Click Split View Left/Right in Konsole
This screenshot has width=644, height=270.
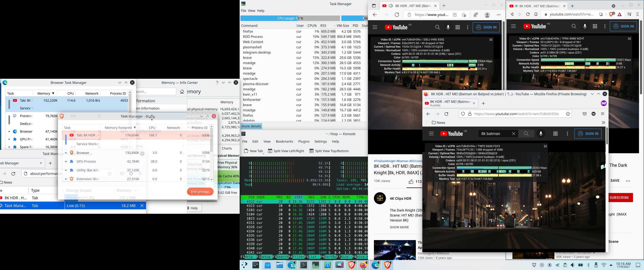[286, 151]
